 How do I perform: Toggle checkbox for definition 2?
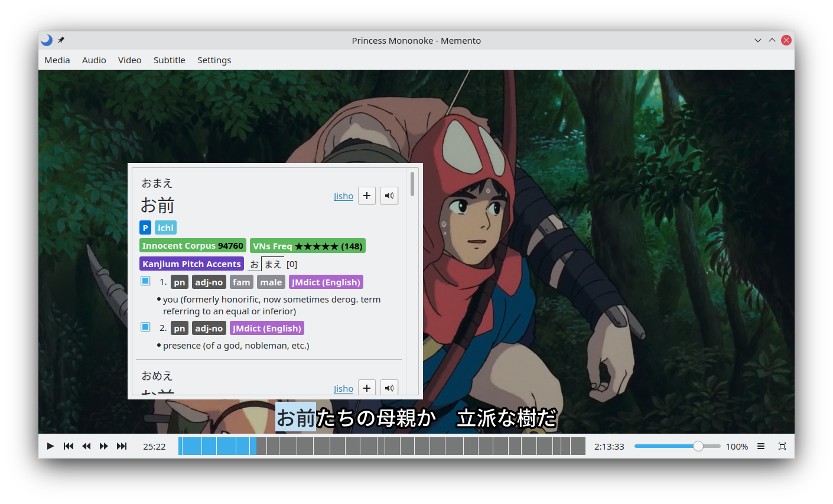coord(145,327)
